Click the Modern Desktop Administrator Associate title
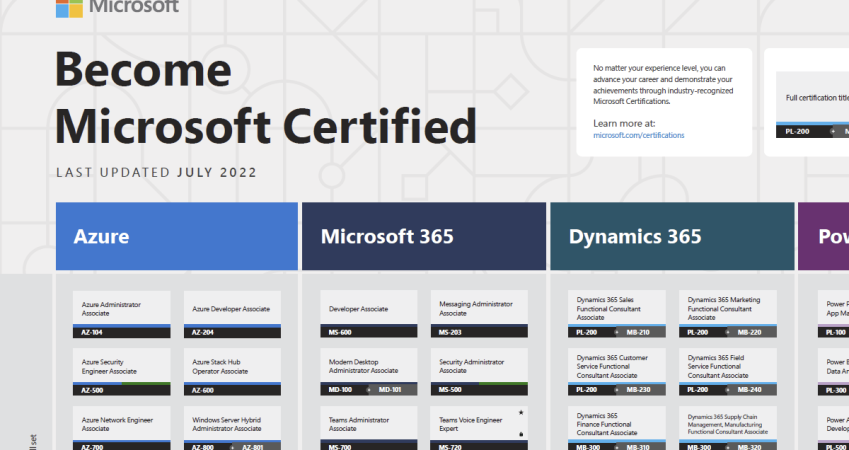Screen dimensions: 849x450 pos(363,366)
